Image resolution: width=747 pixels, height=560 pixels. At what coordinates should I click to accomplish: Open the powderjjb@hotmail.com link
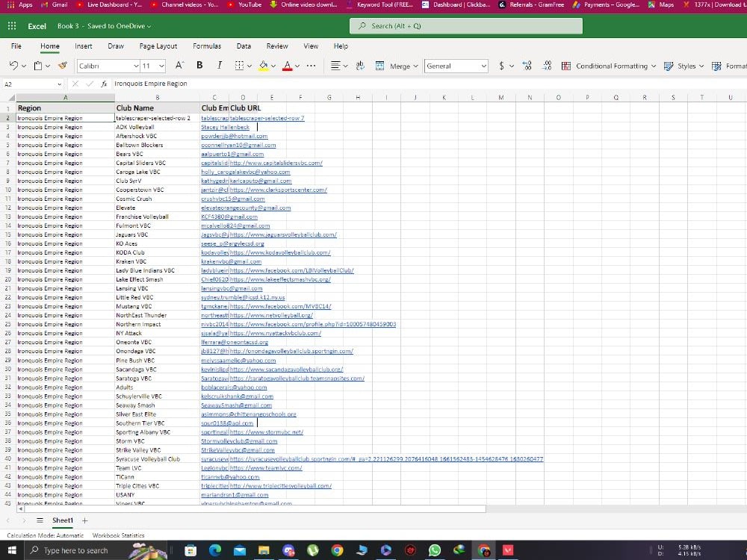coord(235,136)
